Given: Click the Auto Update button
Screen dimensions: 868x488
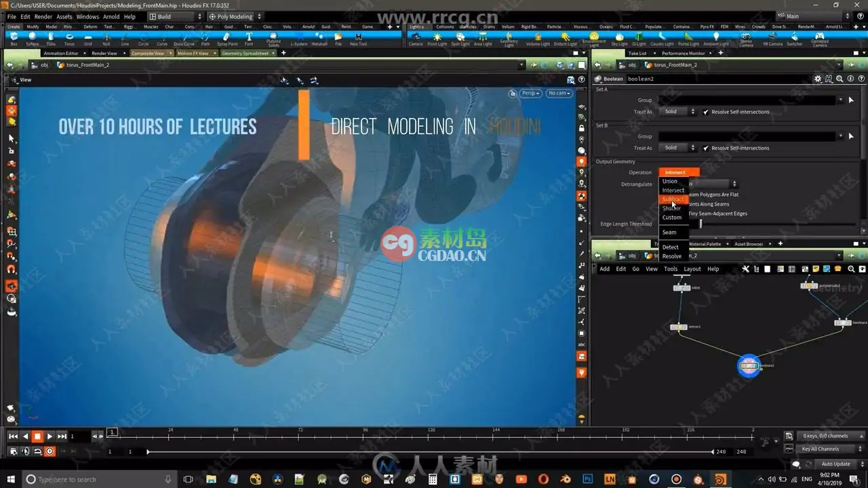Looking at the screenshot, I should pos(836,464).
